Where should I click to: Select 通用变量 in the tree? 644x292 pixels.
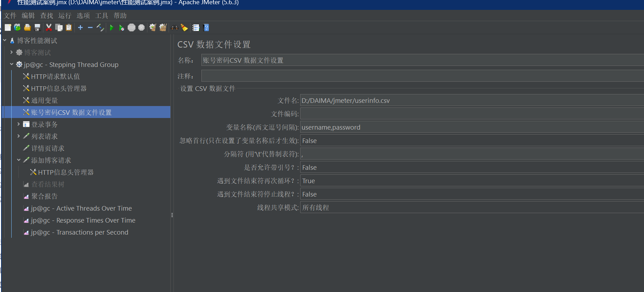(44, 100)
